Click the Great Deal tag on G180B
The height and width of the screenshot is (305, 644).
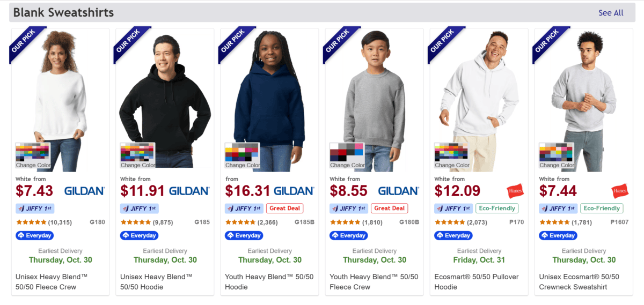[390, 209]
